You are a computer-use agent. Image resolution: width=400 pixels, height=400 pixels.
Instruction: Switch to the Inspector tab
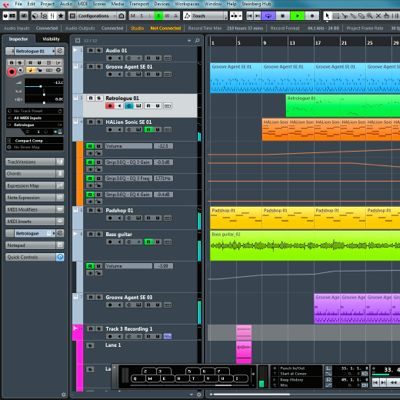[x=18, y=39]
